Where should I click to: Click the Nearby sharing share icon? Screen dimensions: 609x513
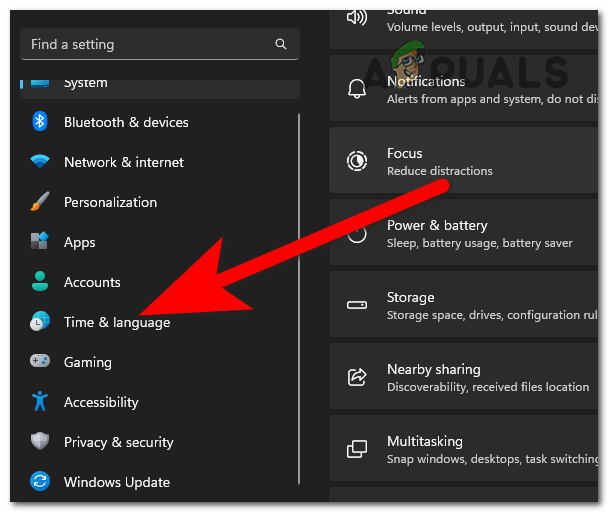pos(357,377)
